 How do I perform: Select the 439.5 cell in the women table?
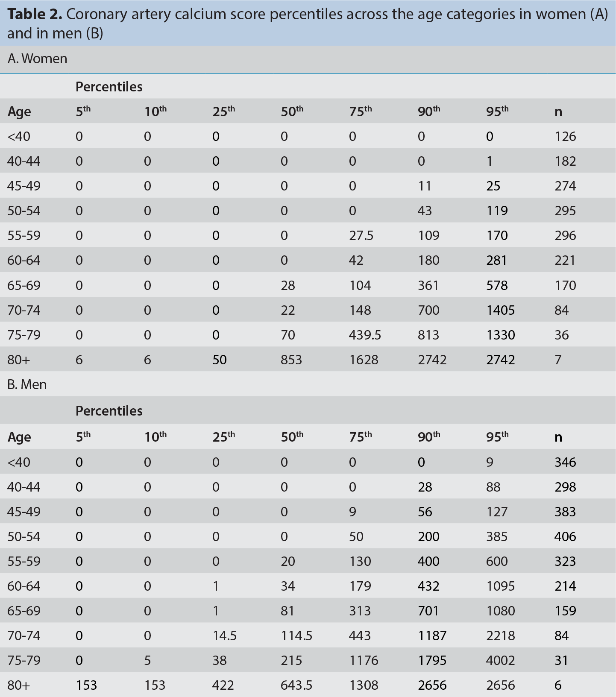coord(365,335)
